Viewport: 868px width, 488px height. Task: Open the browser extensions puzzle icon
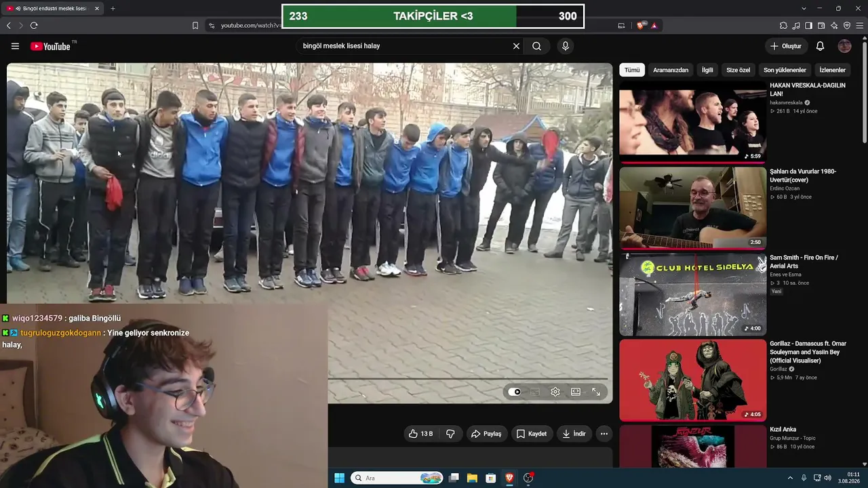[783, 26]
